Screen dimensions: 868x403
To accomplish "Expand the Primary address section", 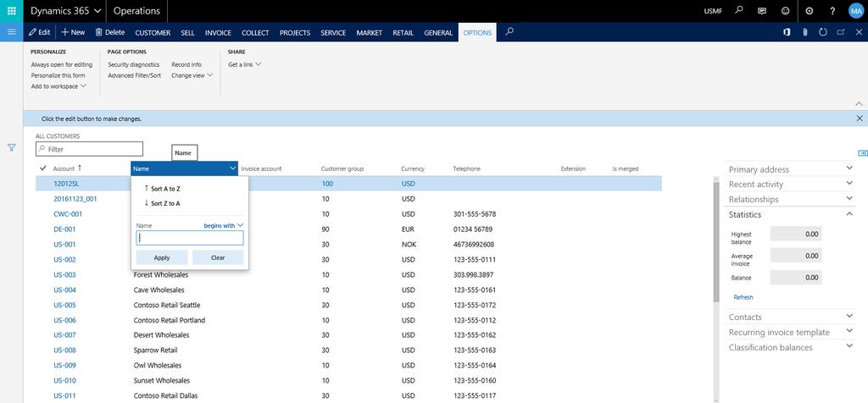I will [x=789, y=169].
